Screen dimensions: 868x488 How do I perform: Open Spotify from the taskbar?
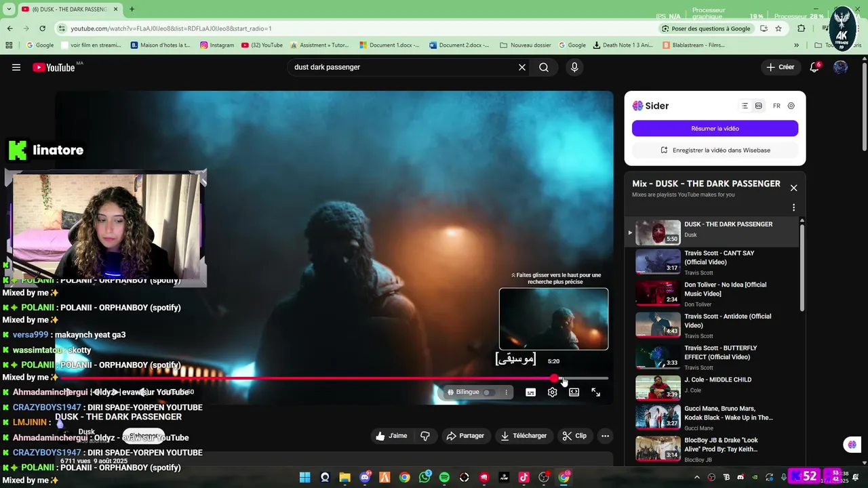tap(444, 477)
